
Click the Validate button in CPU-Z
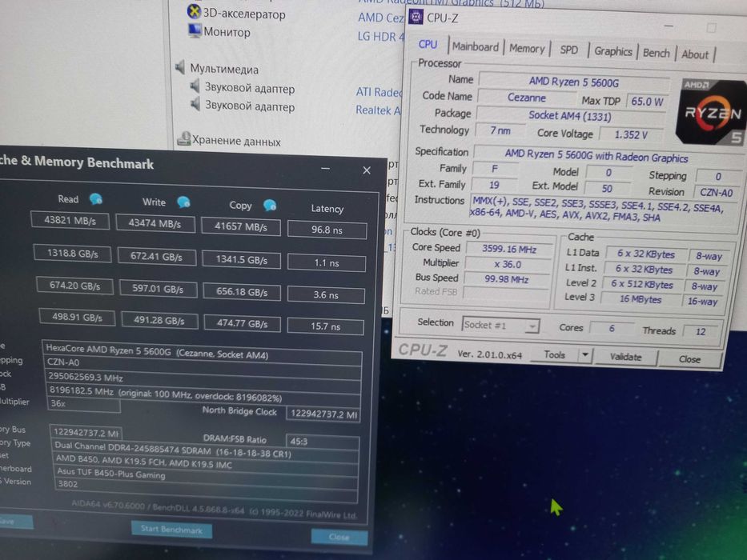625,357
